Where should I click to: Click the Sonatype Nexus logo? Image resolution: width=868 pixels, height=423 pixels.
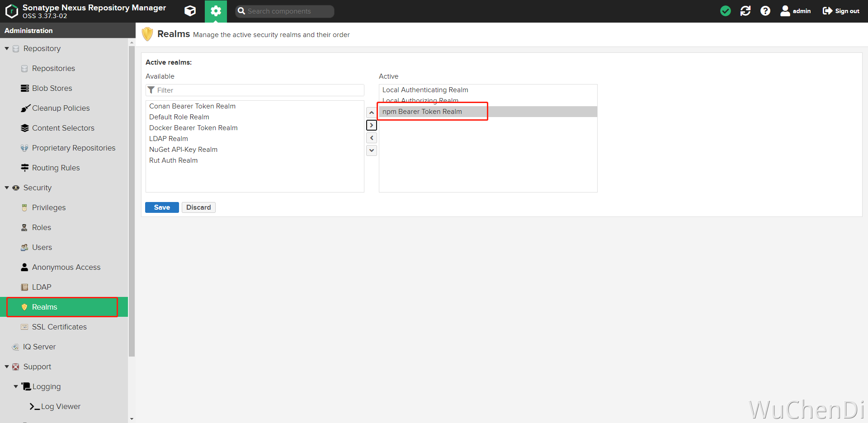(12, 11)
